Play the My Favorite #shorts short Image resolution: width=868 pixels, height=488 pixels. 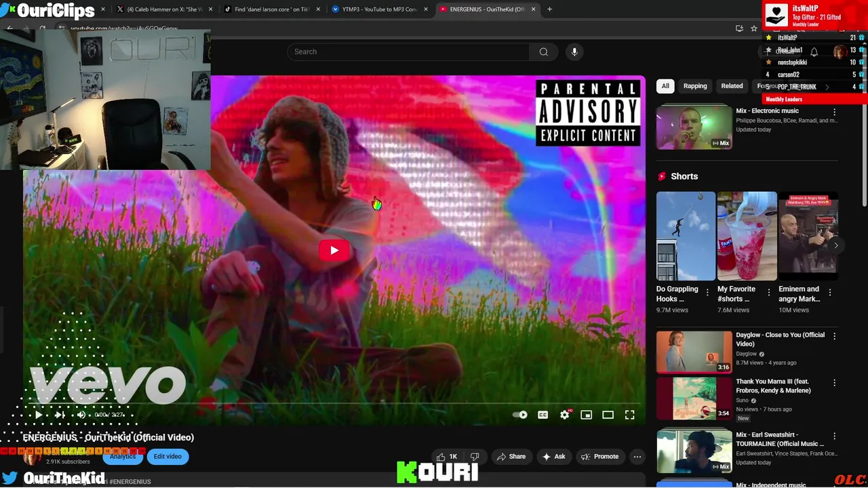point(747,236)
